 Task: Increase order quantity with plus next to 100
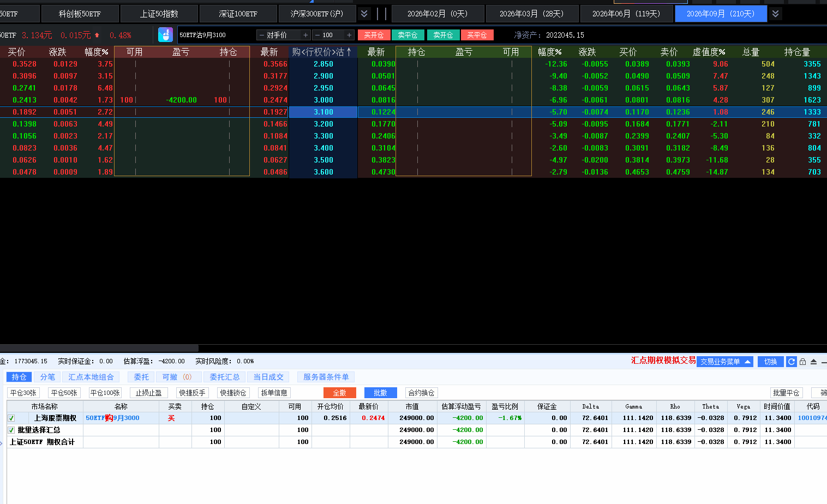pos(349,35)
